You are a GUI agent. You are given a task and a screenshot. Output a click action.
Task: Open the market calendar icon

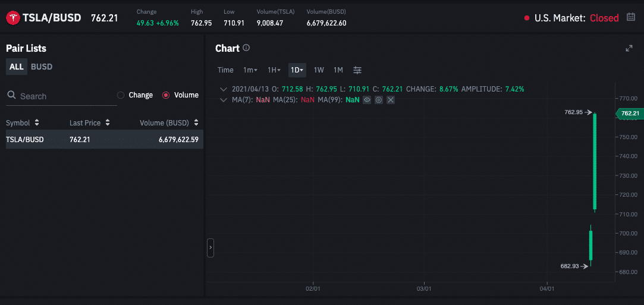point(630,17)
